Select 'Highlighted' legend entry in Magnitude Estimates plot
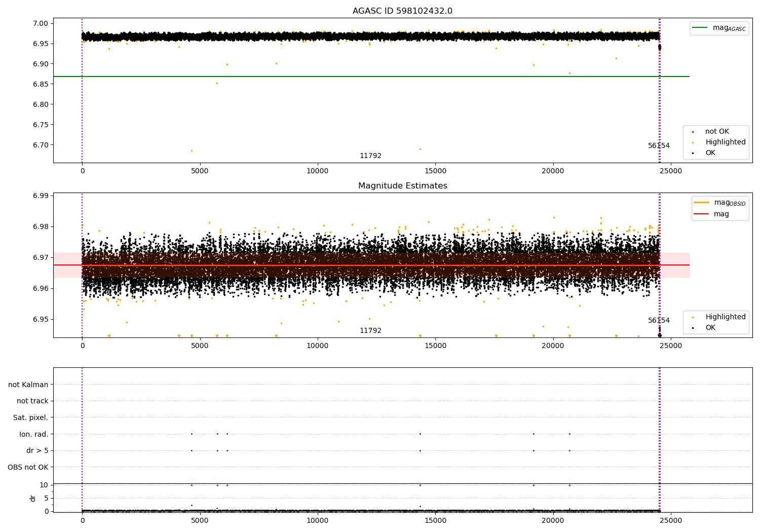This screenshot has height=532, width=760. click(x=725, y=317)
